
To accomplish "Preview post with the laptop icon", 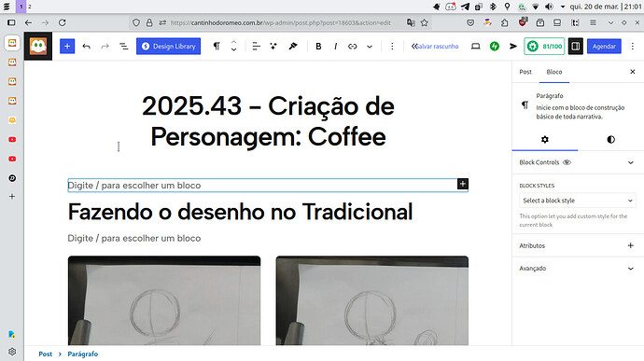I will (476, 47).
